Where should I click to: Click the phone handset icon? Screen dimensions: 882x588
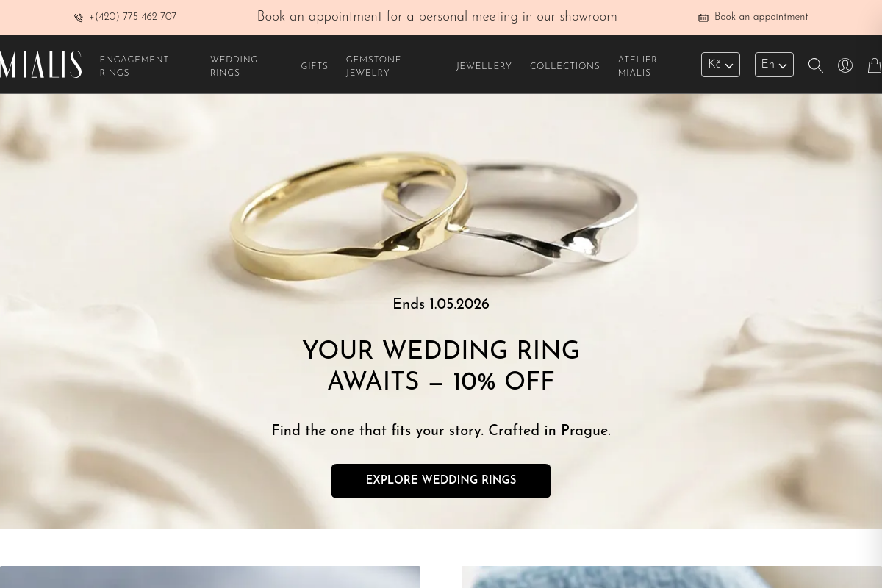point(79,18)
